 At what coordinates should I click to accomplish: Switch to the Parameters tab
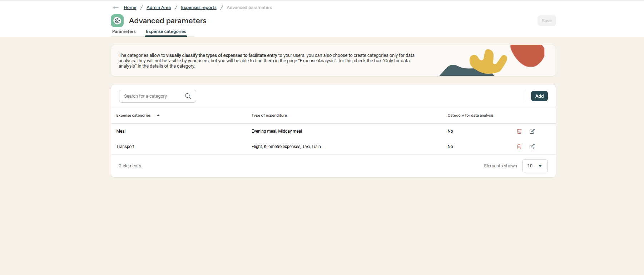[x=124, y=31]
